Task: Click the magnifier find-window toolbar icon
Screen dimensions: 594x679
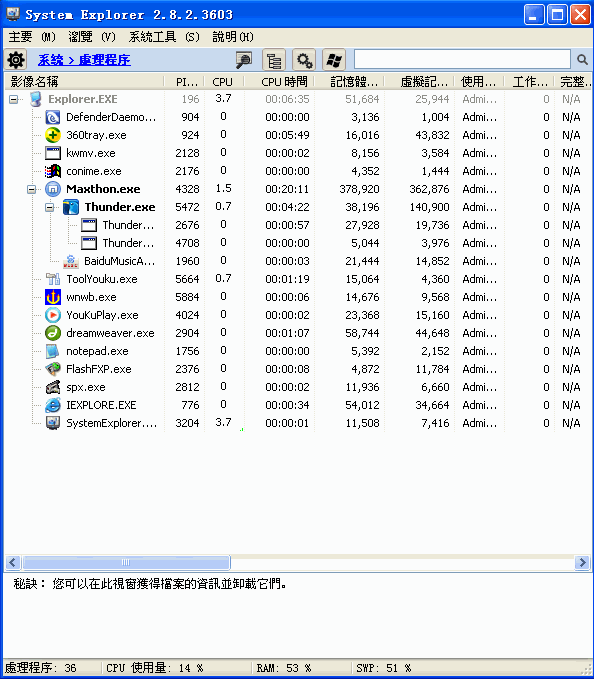Action: click(244, 60)
